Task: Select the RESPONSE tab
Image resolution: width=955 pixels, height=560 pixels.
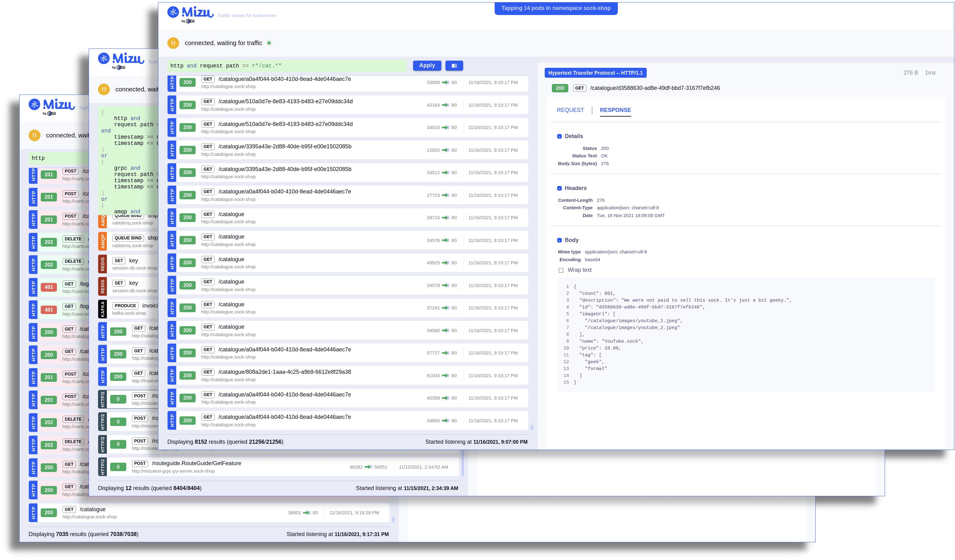Action: [615, 110]
